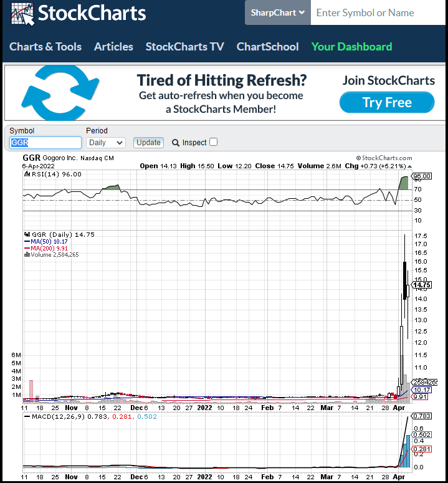Click the ©StockCharts.com link on the chart
This screenshot has width=448, height=483.
(384, 158)
